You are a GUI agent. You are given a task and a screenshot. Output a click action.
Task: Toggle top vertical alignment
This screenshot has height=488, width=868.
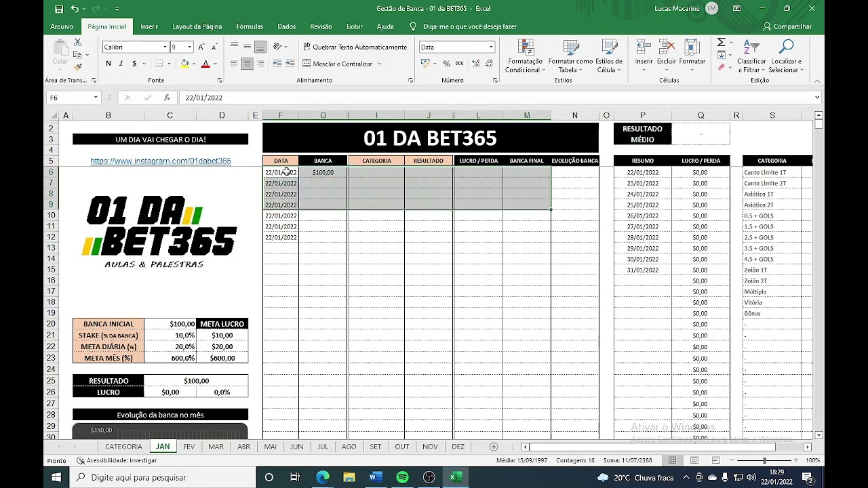(x=234, y=47)
